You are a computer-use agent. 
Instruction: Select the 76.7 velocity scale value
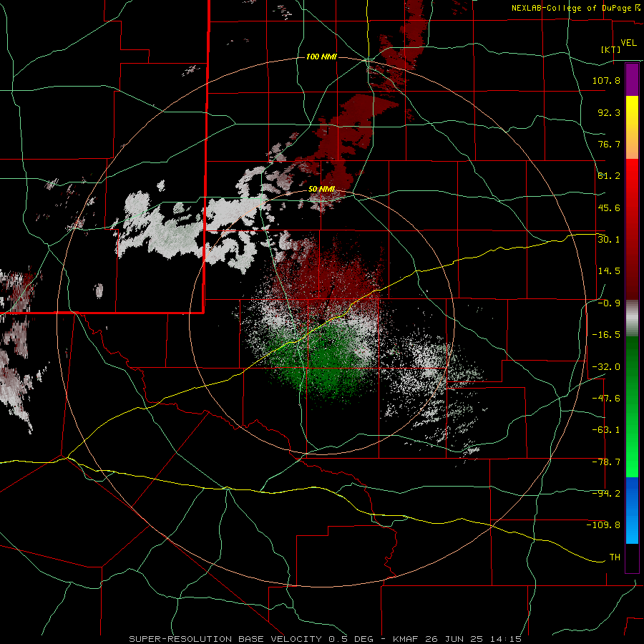(x=609, y=144)
